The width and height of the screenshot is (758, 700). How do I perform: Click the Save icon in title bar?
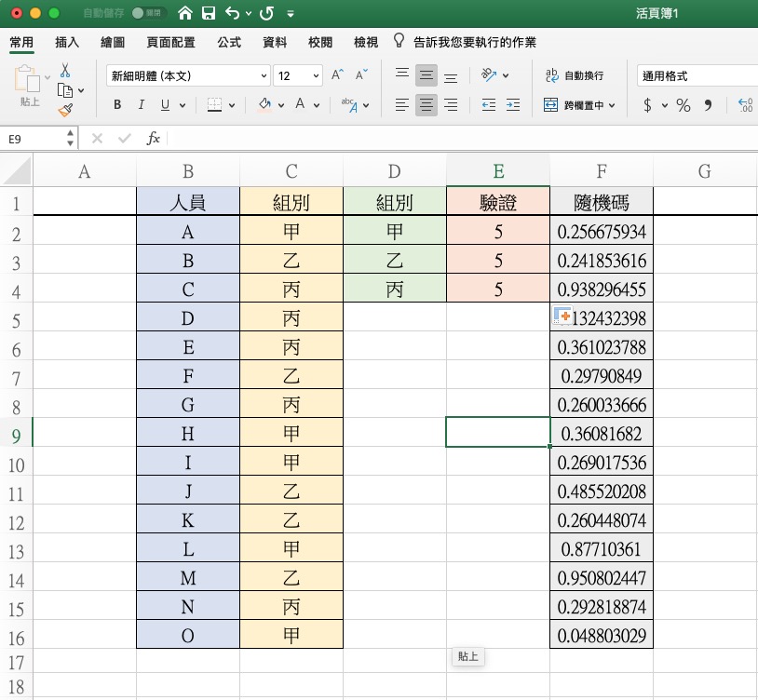[x=209, y=14]
